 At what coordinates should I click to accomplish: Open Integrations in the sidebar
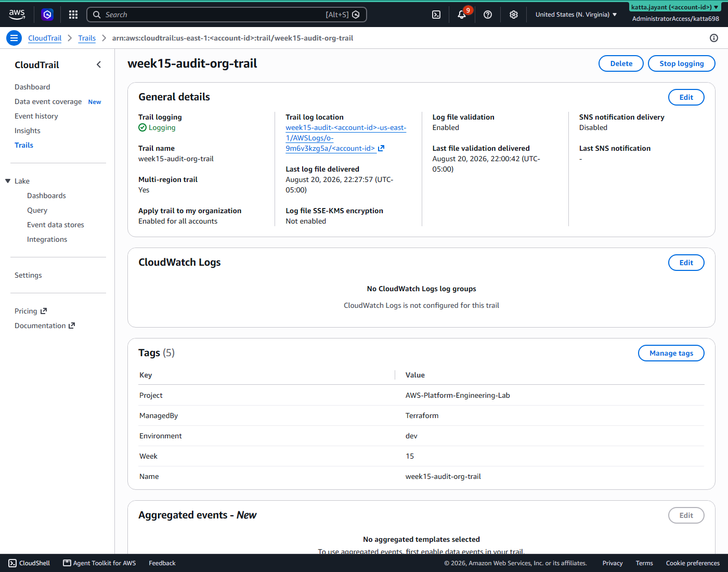(47, 239)
